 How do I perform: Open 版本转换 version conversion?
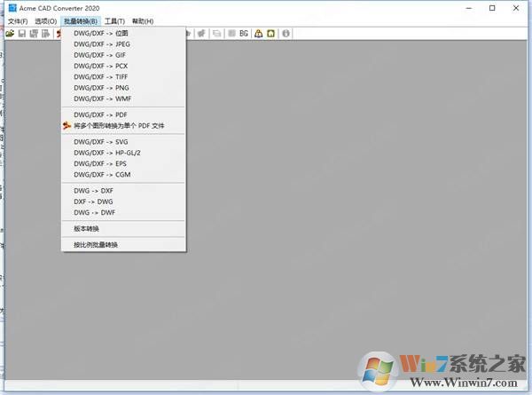tap(123, 229)
